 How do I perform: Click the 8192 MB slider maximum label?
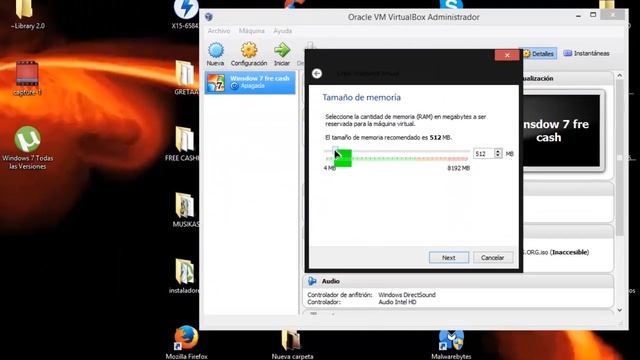tap(458, 168)
